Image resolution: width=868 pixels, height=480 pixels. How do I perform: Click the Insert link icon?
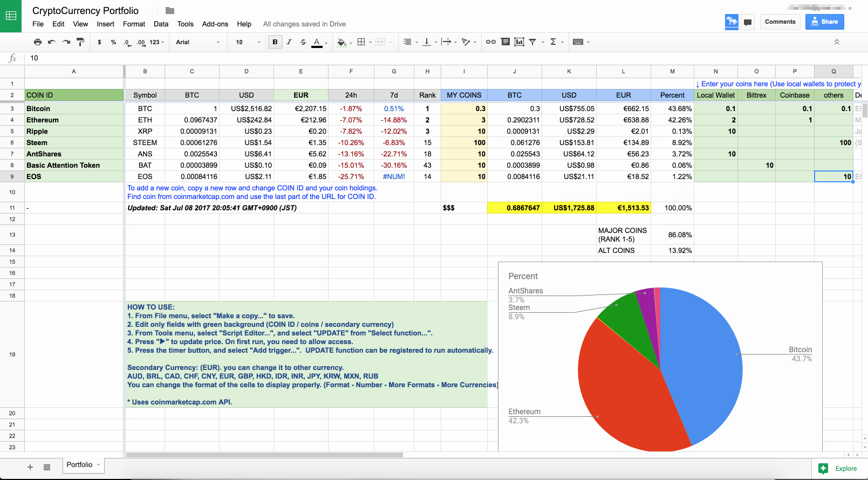(x=490, y=42)
